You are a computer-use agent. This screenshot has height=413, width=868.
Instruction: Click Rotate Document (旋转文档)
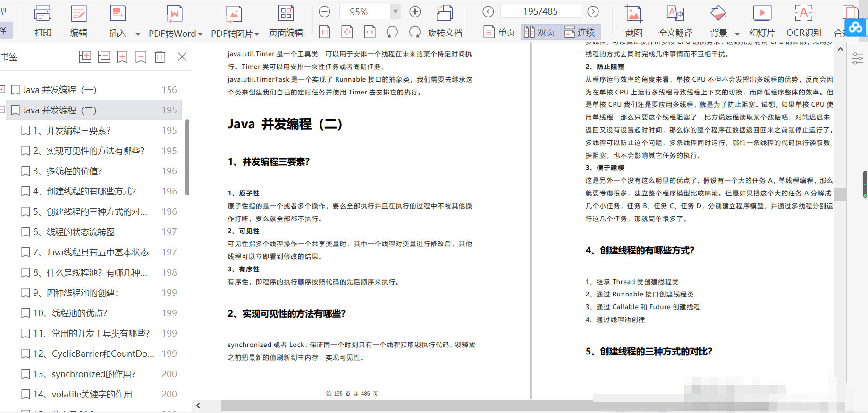click(445, 21)
